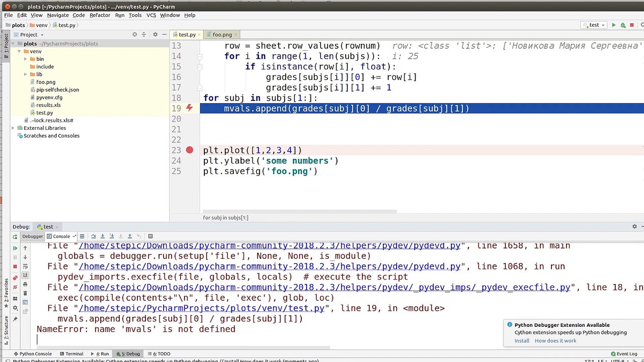The width and height of the screenshot is (644, 362).
Task: Hide the Project panel with minus icon
Action: pos(165,35)
